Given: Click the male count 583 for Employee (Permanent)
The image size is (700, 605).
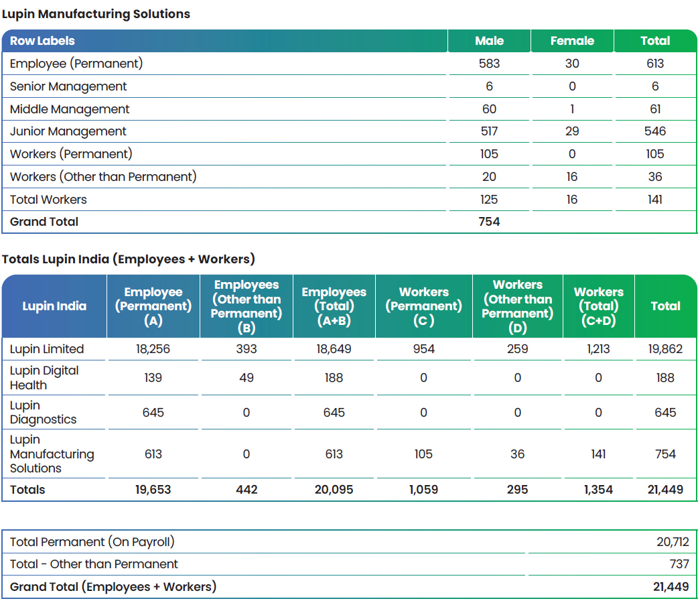Looking at the screenshot, I should pos(489,64).
